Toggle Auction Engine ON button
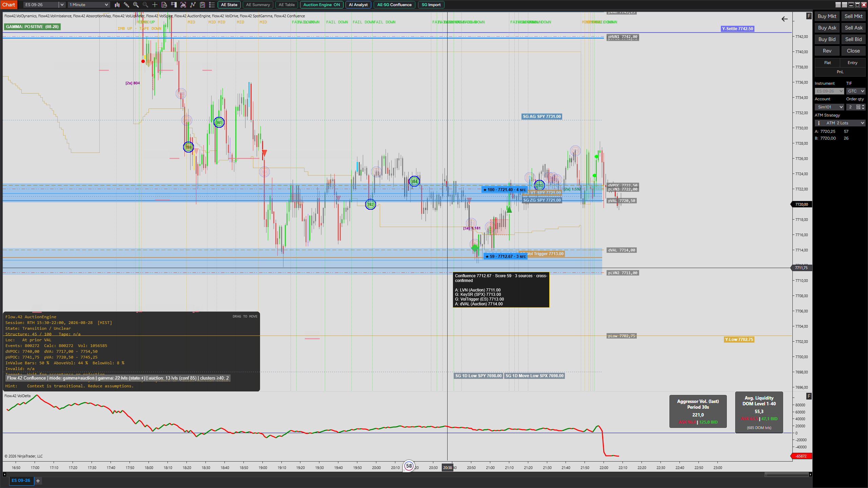868x488 pixels. coord(321,5)
